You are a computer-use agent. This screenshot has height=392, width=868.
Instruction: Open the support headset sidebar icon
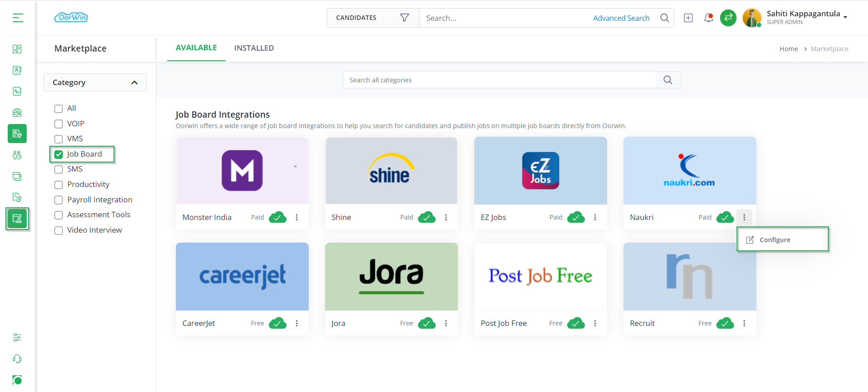coord(17,359)
